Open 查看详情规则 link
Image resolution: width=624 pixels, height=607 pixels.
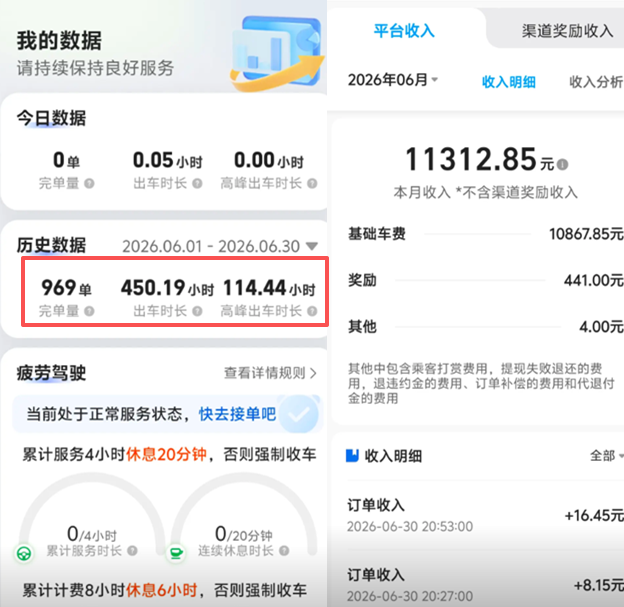click(270, 373)
